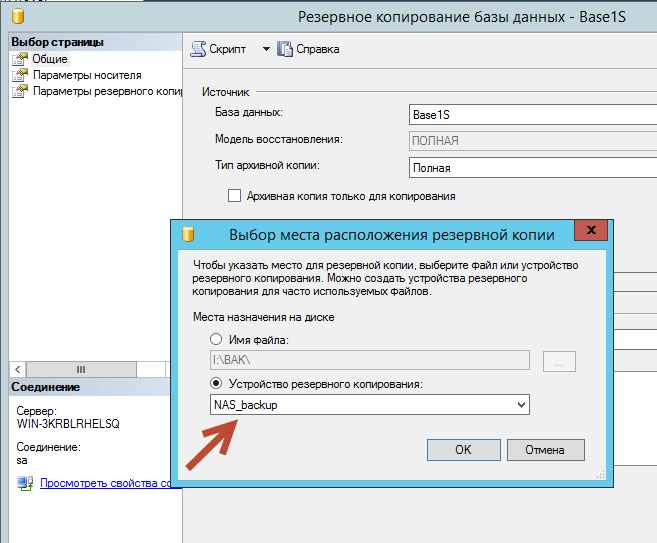This screenshot has height=543, width=657.
Task: Select the Имя файла radio button
Action: [x=216, y=339]
